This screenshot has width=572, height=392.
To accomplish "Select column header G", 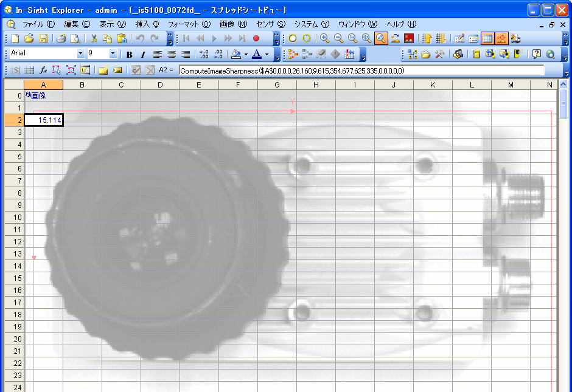I will (x=277, y=84).
